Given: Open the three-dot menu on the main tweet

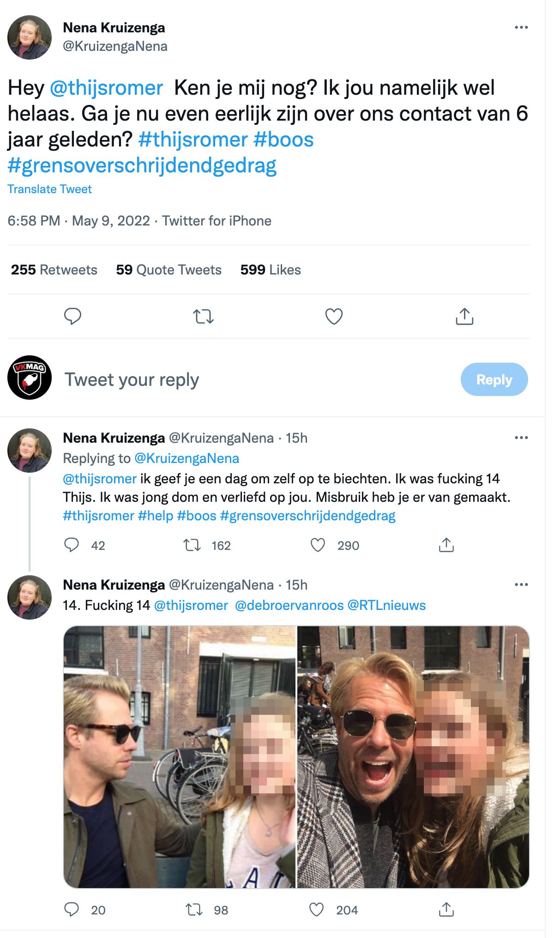Looking at the screenshot, I should pos(521,28).
